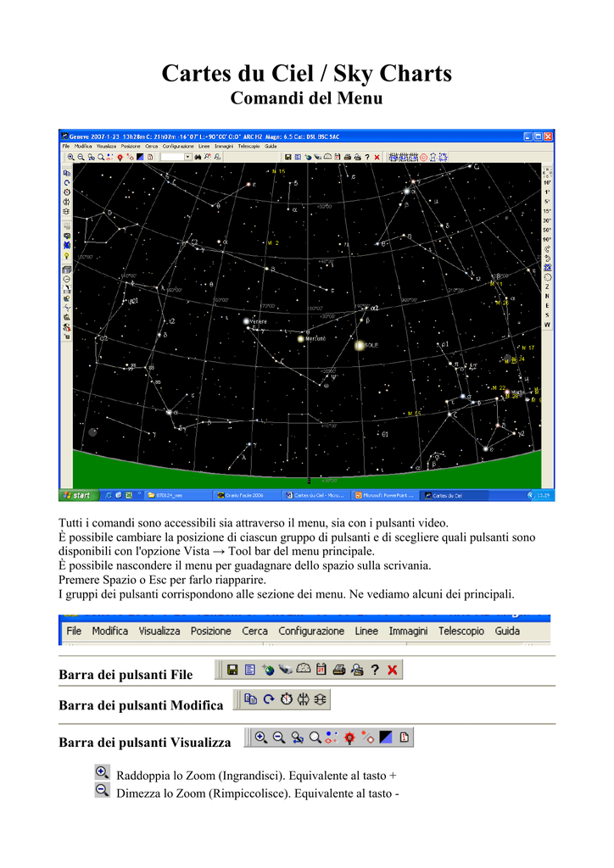Click the Save icon in the enlarged File toolbar
This screenshot has width=614, height=868.
pyautogui.click(x=232, y=670)
